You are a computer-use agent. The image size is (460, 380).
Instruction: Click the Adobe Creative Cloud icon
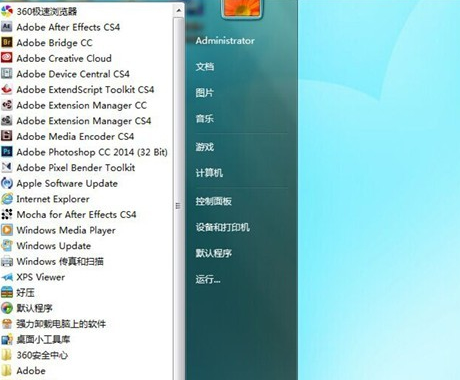coord(7,58)
